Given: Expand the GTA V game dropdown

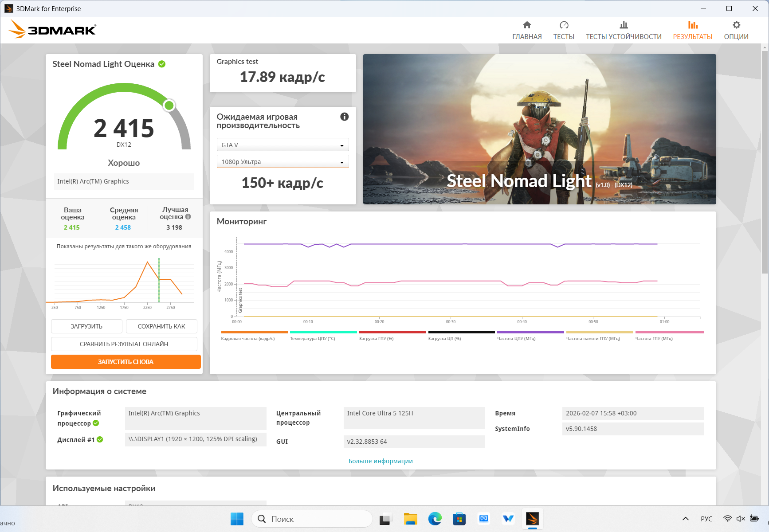Looking at the screenshot, I should tap(282, 145).
